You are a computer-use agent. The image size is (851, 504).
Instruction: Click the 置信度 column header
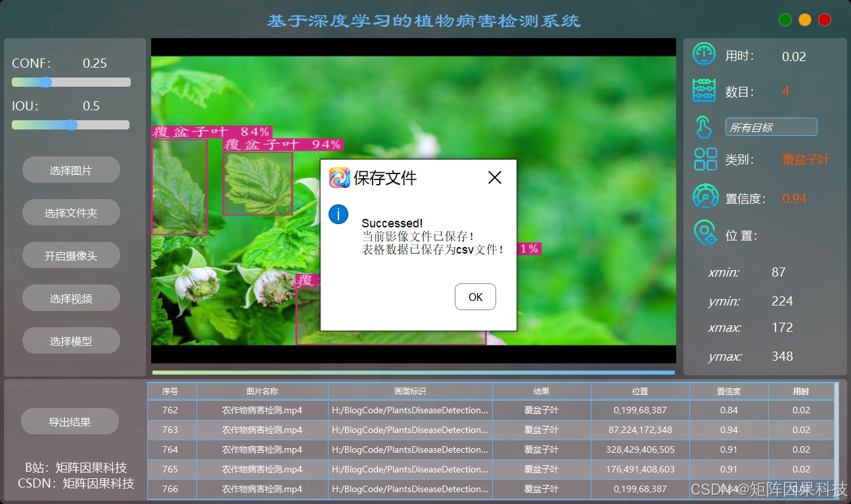[729, 391]
